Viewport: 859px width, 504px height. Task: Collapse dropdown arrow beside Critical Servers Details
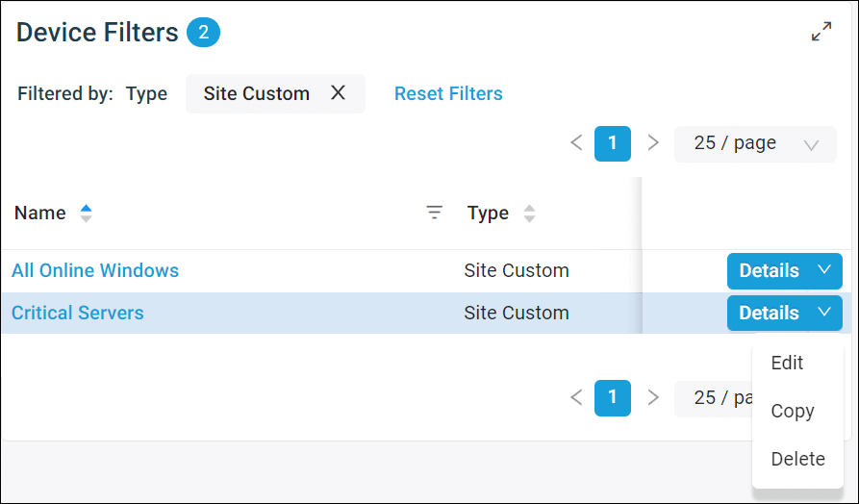pyautogui.click(x=824, y=313)
